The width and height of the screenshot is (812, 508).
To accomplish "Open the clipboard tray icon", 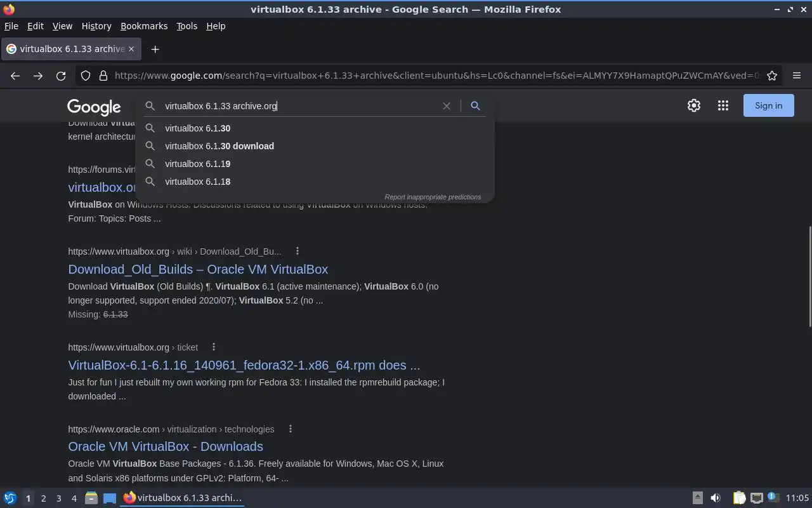I will pyautogui.click(x=739, y=498).
